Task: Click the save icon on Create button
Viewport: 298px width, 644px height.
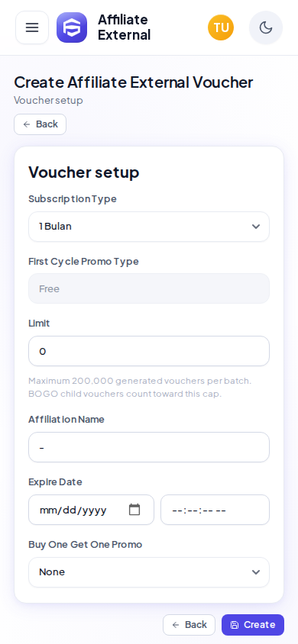Action: point(235,625)
